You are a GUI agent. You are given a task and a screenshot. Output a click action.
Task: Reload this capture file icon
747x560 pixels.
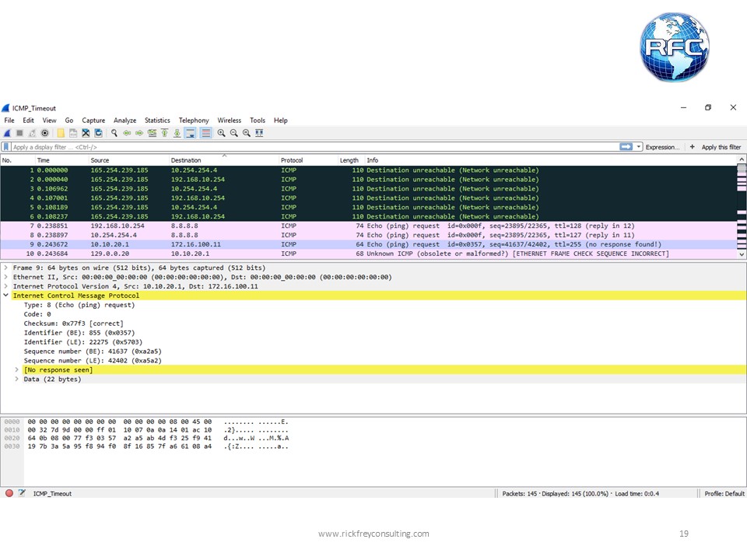(x=98, y=133)
